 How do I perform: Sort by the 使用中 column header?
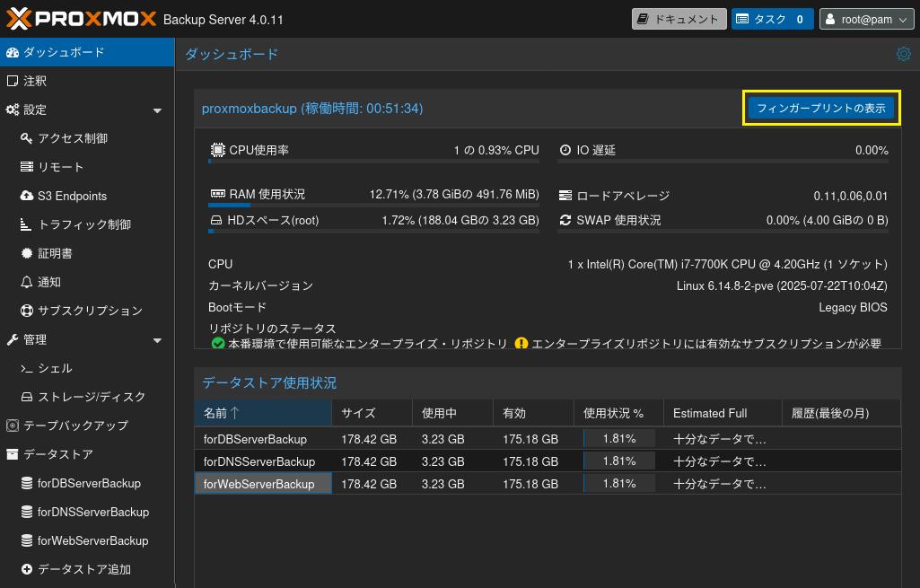(x=453, y=413)
